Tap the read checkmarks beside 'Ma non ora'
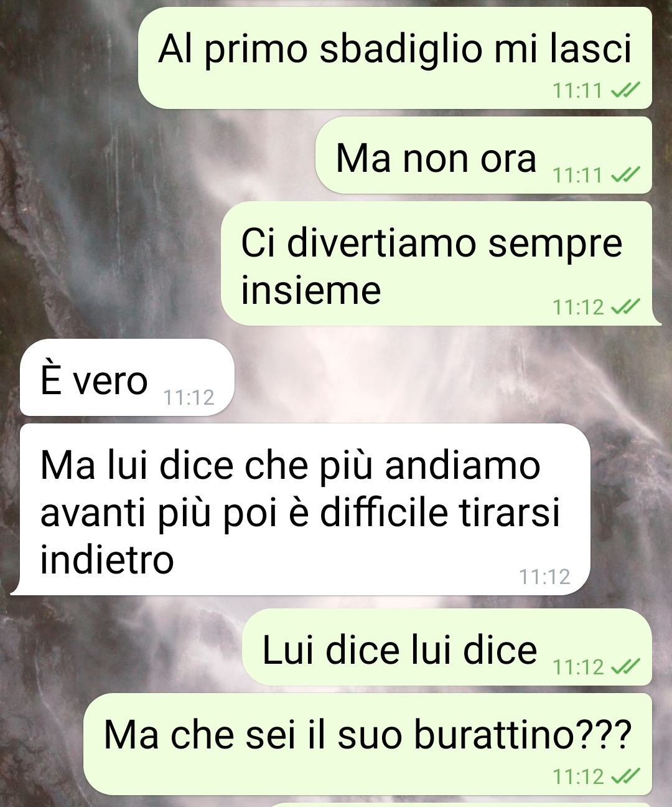Viewport: 672px width, 807px height. click(x=625, y=175)
